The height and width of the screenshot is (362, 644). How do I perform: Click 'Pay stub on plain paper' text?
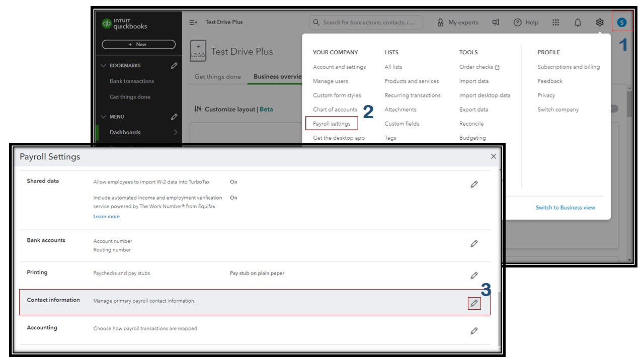pos(257,273)
